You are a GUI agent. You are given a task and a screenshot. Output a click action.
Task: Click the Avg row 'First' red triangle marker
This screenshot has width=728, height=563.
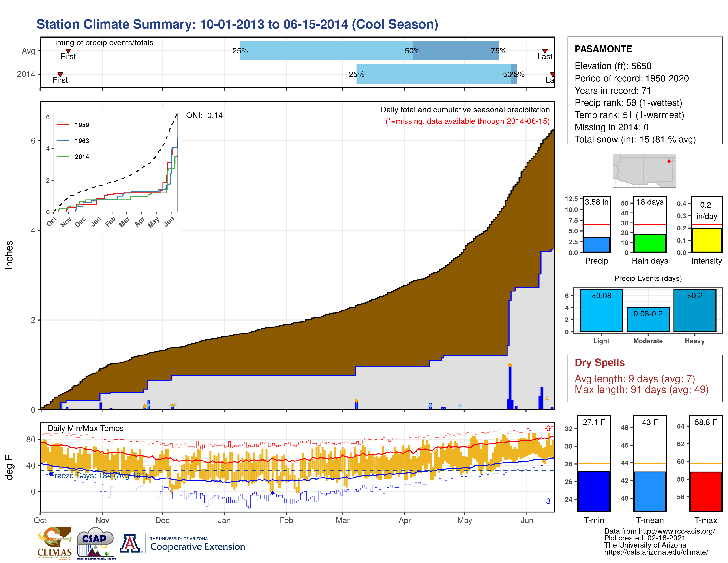pyautogui.click(x=68, y=51)
